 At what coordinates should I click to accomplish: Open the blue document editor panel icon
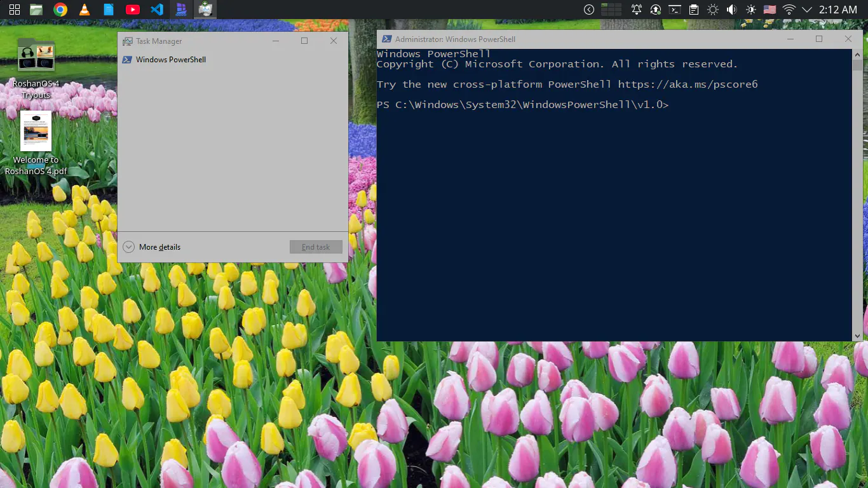(x=109, y=10)
